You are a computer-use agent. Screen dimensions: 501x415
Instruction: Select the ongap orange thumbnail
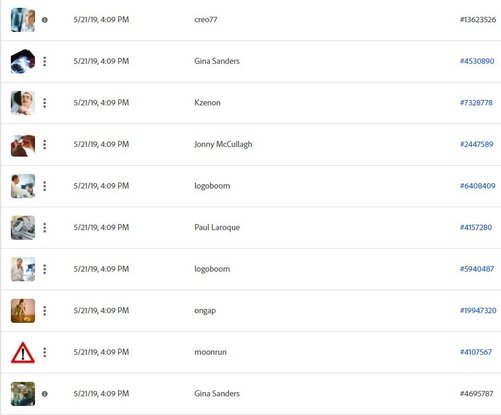coord(23,311)
